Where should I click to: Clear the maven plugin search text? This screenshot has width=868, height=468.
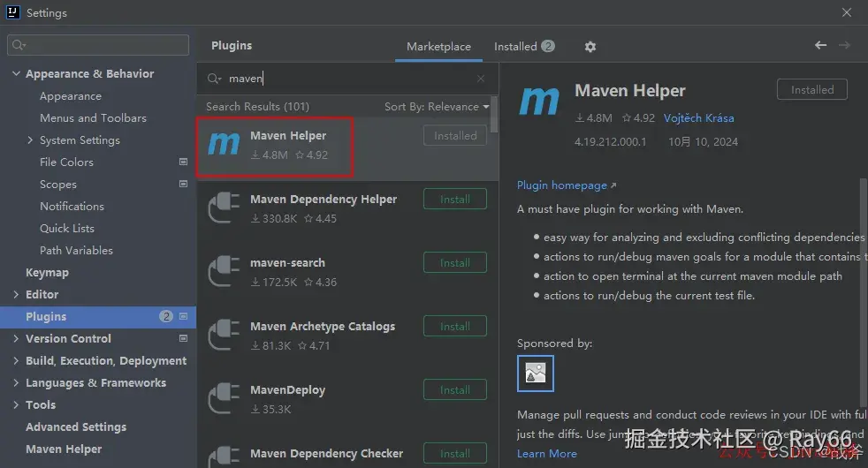click(x=481, y=79)
